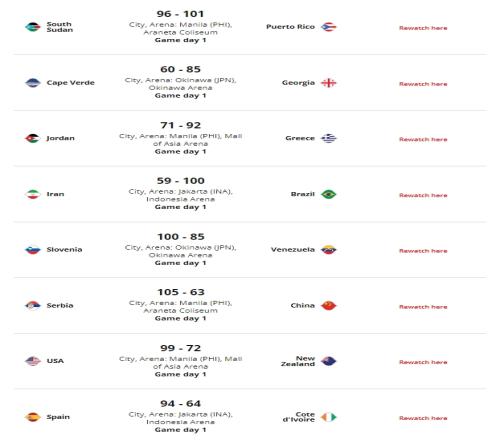Click the Spain team name
The height and width of the screenshot is (440, 500).
(58, 417)
